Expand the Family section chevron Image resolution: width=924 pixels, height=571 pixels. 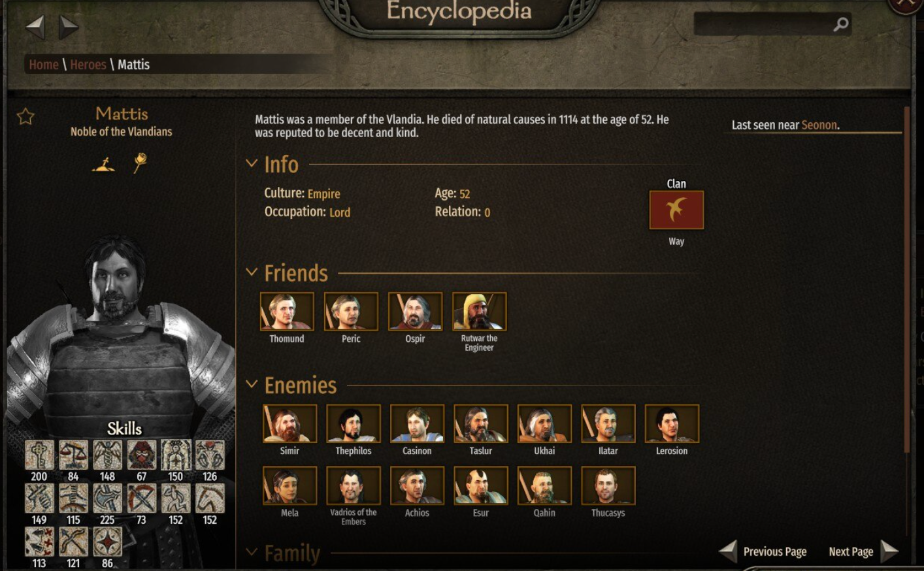(252, 552)
